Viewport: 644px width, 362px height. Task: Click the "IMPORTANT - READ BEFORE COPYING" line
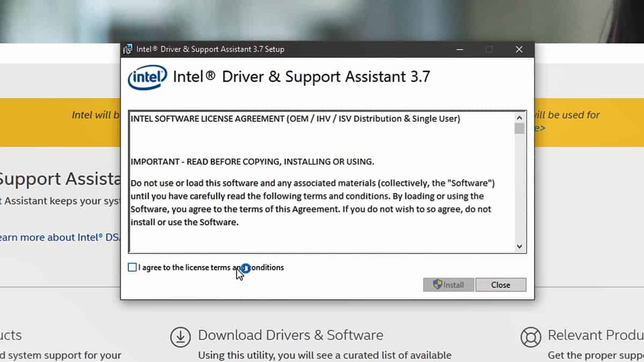point(252,161)
